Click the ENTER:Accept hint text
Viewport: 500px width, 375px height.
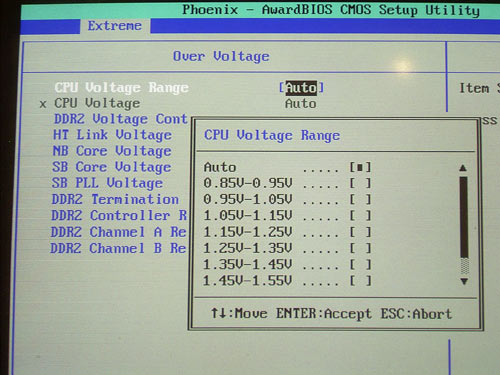[324, 314]
